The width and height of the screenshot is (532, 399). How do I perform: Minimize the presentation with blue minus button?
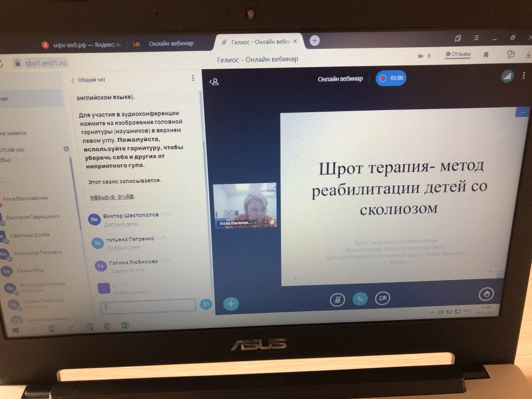click(x=522, y=112)
